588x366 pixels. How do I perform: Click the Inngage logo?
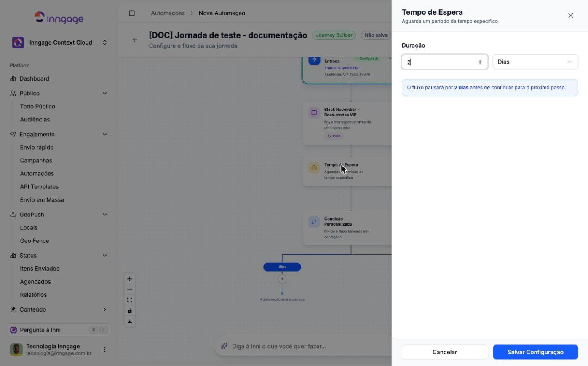coord(59,18)
